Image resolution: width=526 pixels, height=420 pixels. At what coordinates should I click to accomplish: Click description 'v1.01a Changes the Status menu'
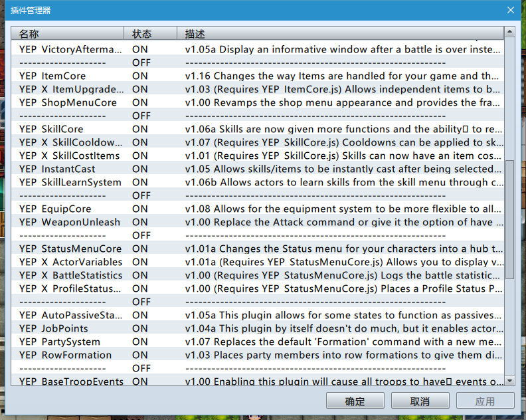click(344, 249)
